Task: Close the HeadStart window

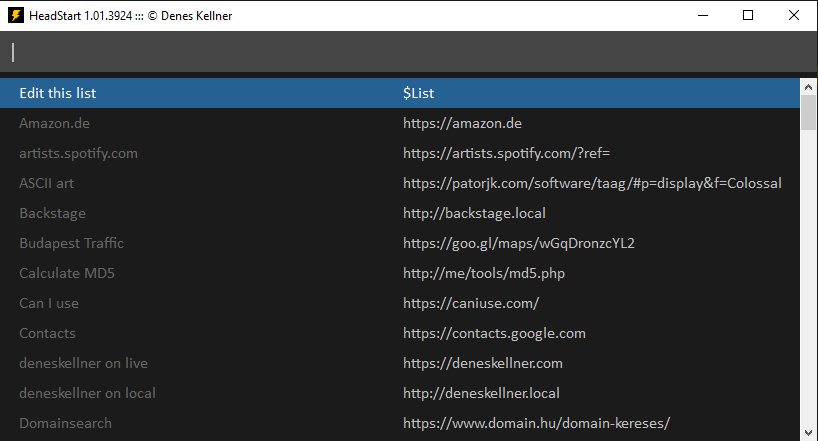Action: coord(793,15)
